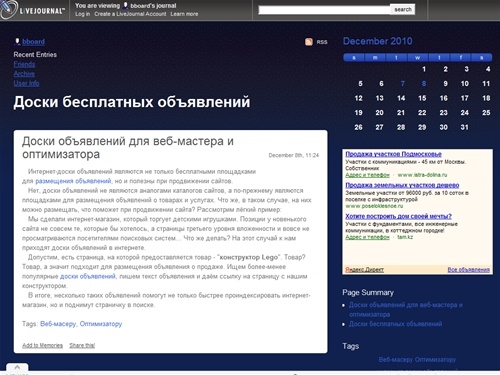The width and height of the screenshot is (500, 375).
Task: Open sidebar tag Веб-масеру
Action: coord(396,360)
